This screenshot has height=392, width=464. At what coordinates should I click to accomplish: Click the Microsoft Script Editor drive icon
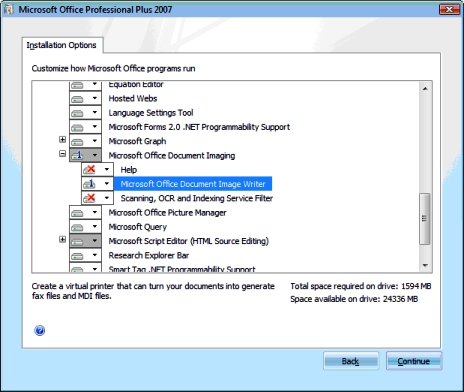pyautogui.click(x=78, y=241)
